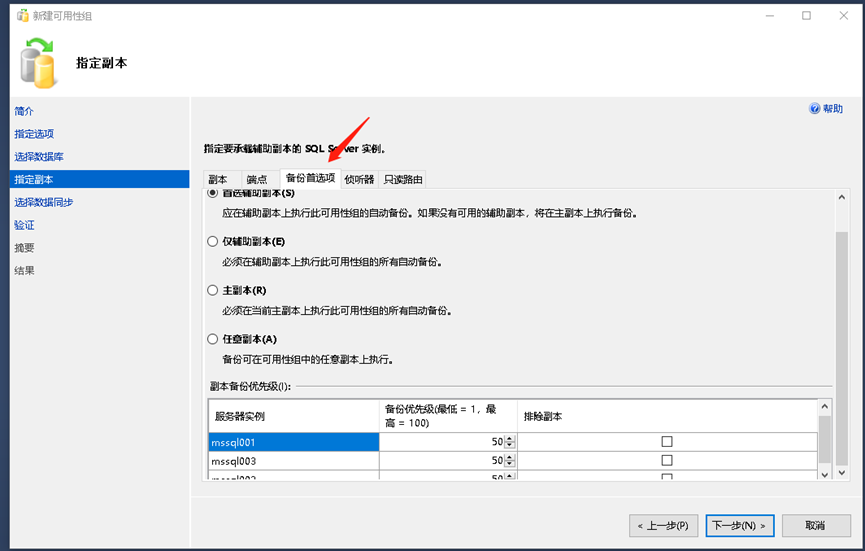Click the mssql001 priority value field
The height and width of the screenshot is (551, 865).
pos(442,442)
